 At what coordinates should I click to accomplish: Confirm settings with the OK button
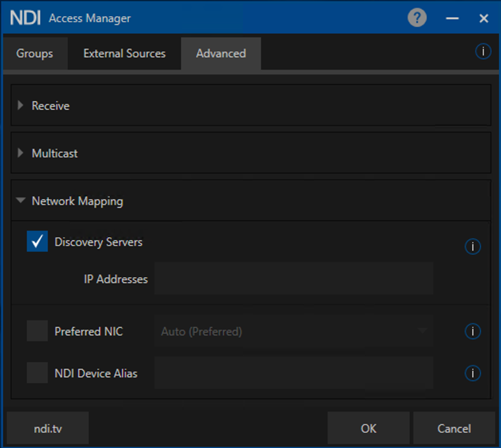[x=368, y=428]
